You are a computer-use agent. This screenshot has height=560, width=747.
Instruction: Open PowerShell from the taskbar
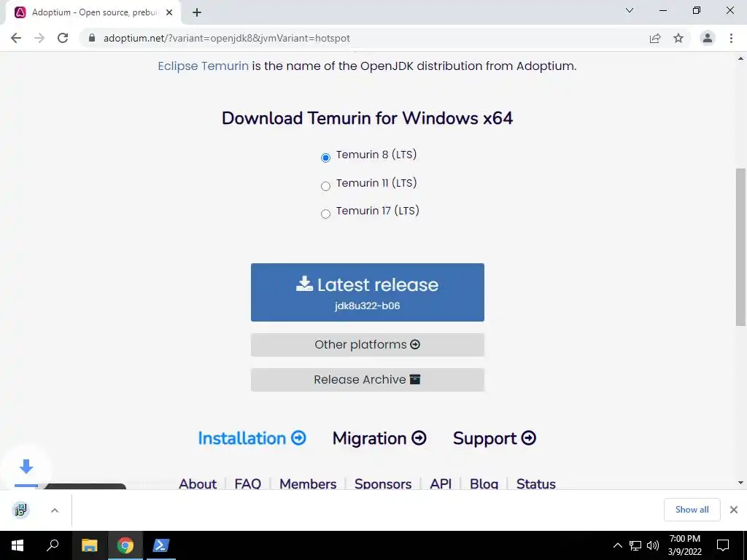click(x=161, y=545)
